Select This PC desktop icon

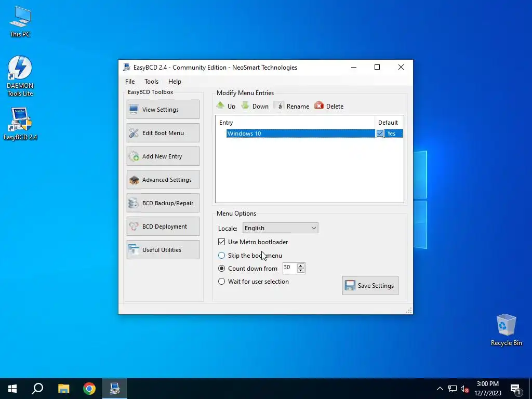(20, 22)
